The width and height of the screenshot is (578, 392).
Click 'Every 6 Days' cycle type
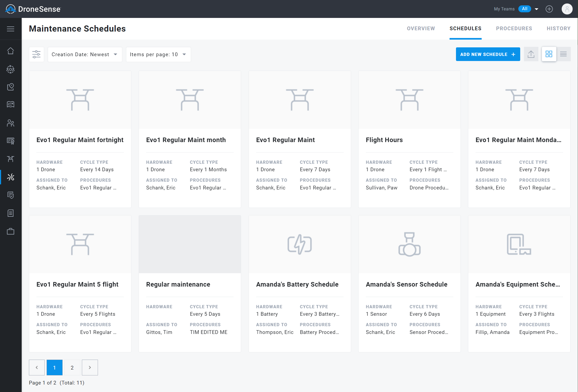point(425,314)
